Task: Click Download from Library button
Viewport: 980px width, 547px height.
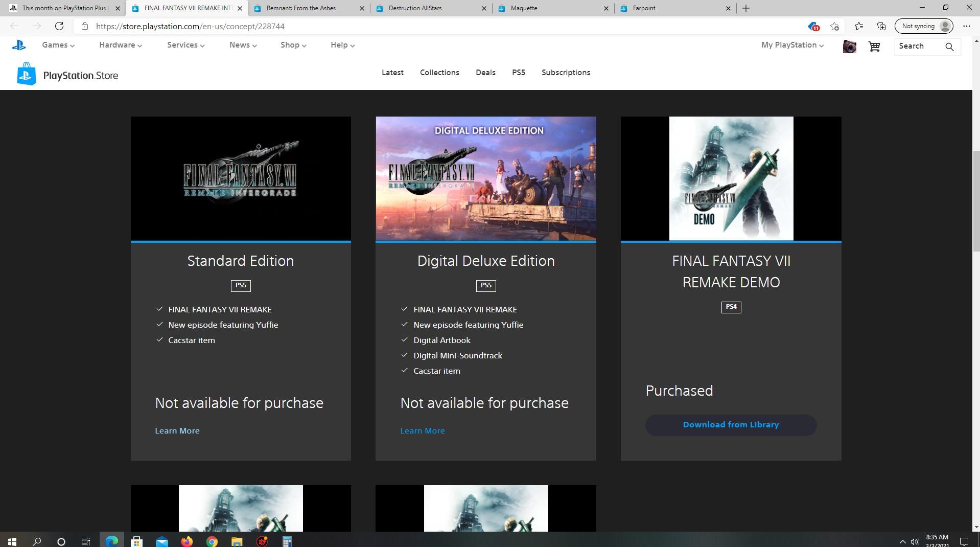Action: tap(731, 425)
